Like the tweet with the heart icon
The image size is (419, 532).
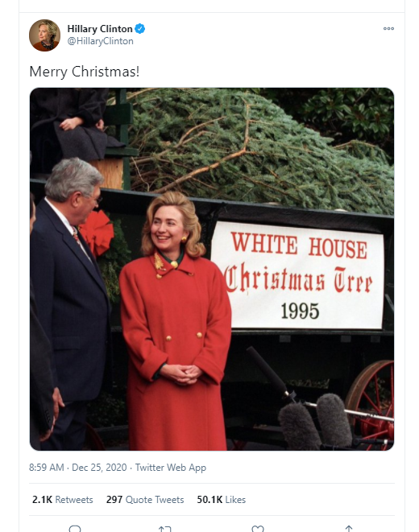tap(257, 529)
